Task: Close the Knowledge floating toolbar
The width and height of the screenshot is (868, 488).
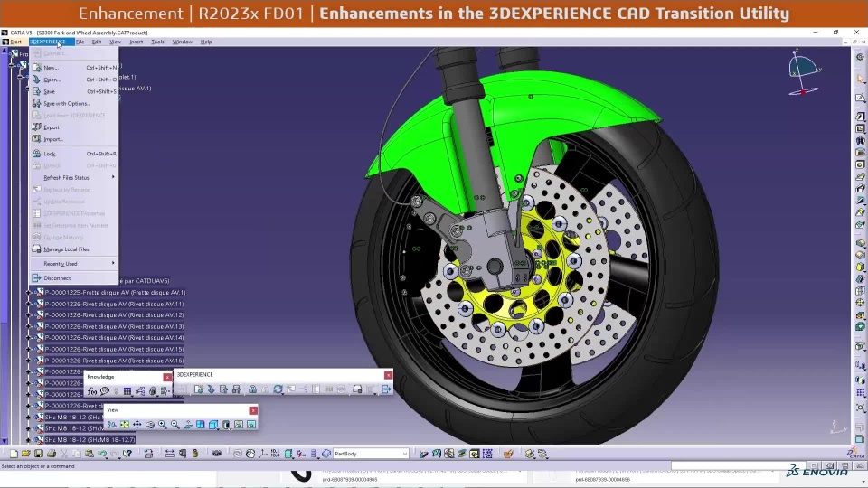Action: point(167,377)
